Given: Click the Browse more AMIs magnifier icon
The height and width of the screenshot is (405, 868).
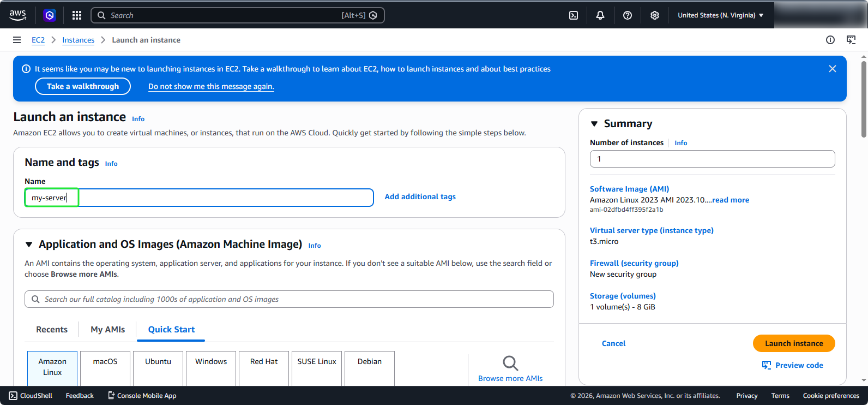Looking at the screenshot, I should 510,363.
